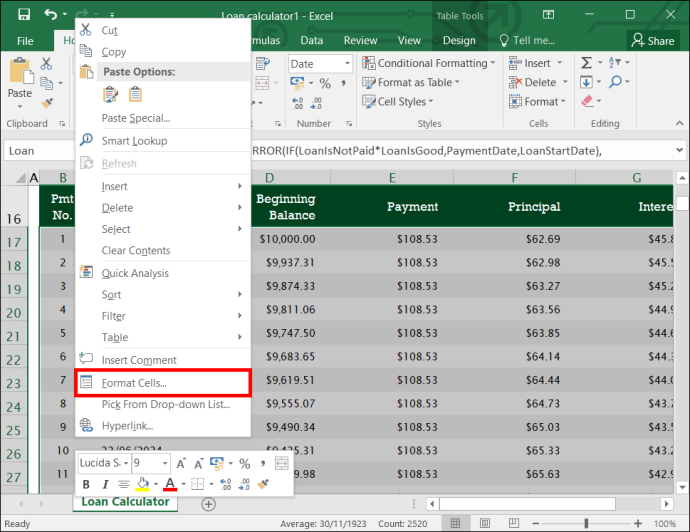
Task: Click the Page Layout view status icon
Action: (484, 523)
